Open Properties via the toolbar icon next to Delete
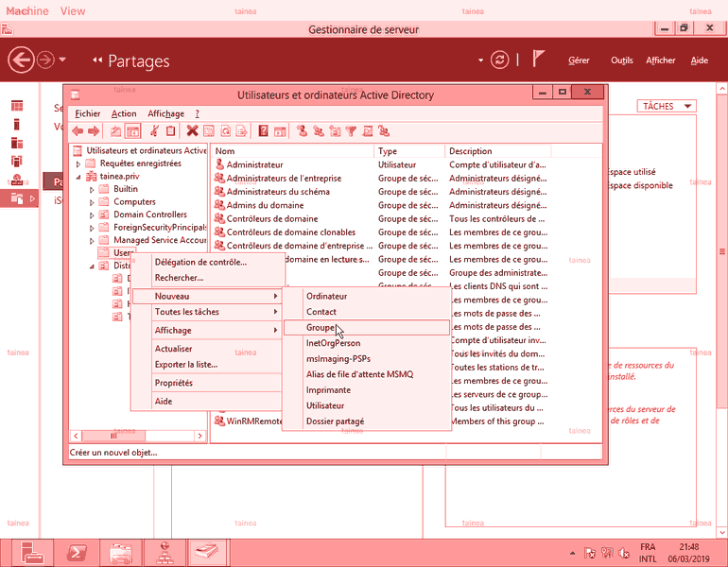This screenshot has width=728, height=567. tap(209, 131)
